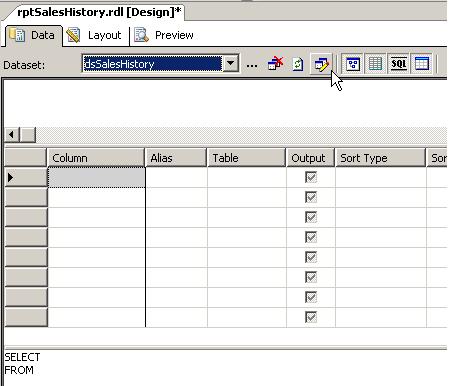Click the SELECT keyword in SQL pane

pos(22,357)
